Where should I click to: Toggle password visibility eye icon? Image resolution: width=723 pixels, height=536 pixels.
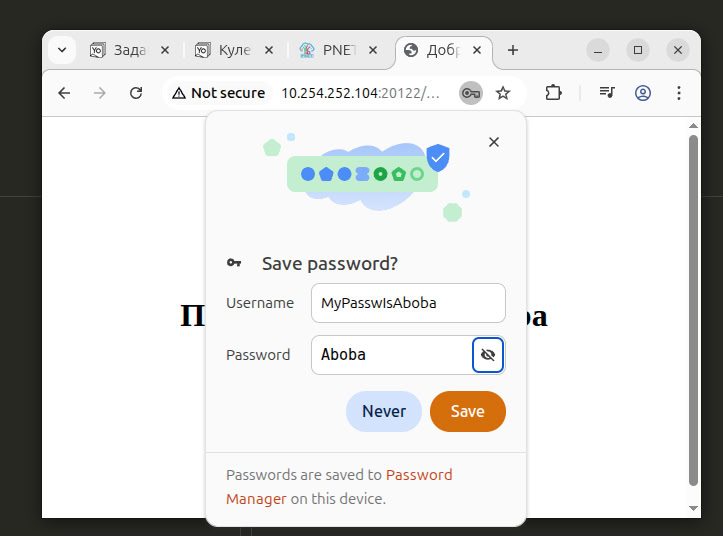(488, 355)
